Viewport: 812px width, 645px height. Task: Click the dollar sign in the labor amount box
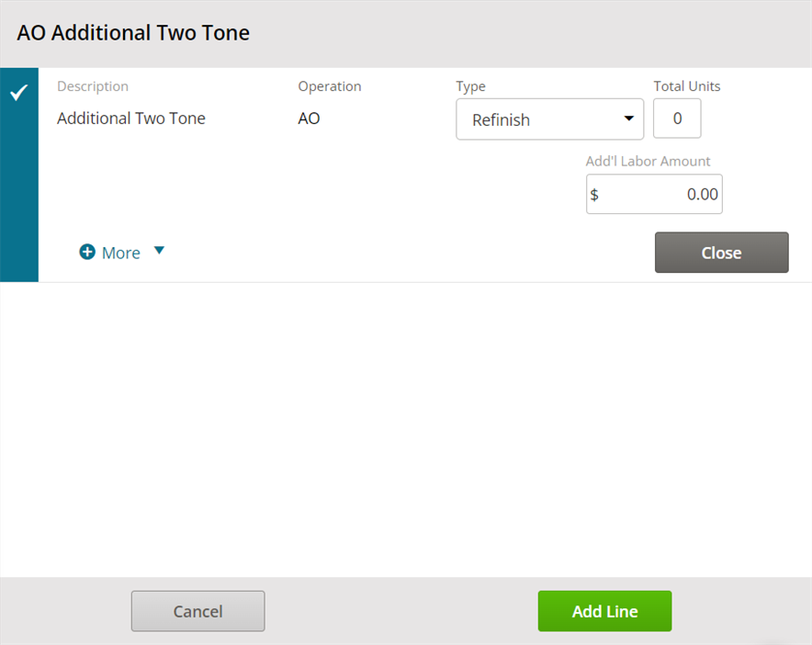(594, 195)
